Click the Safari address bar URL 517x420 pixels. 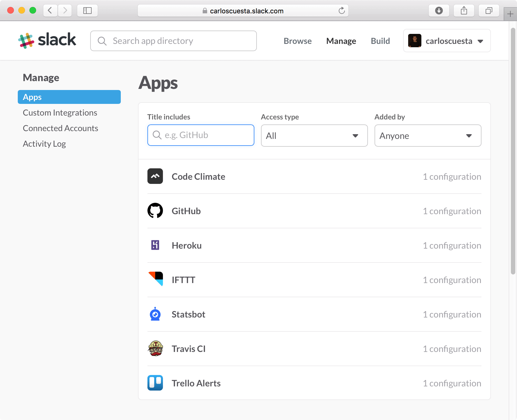tap(247, 11)
